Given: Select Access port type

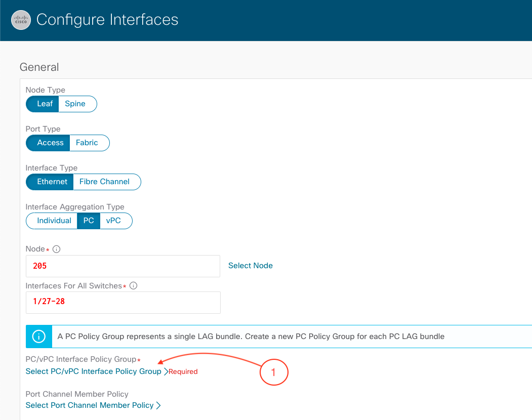Looking at the screenshot, I should [x=50, y=143].
